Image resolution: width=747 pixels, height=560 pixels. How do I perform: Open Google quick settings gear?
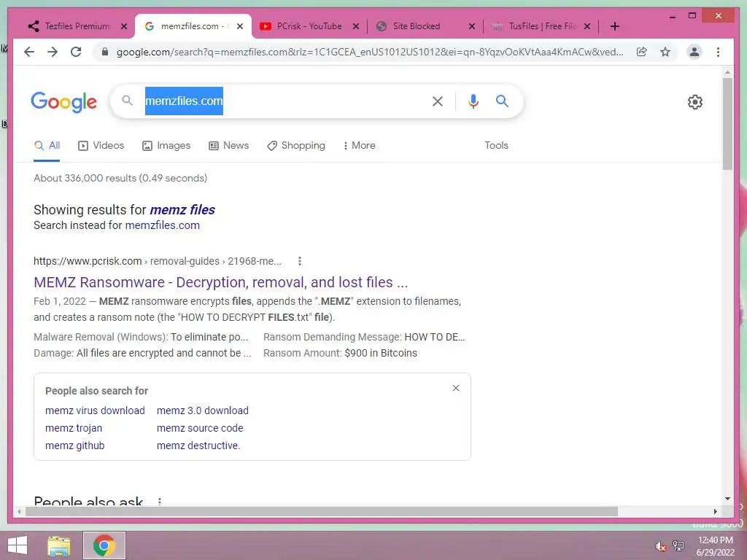694,101
